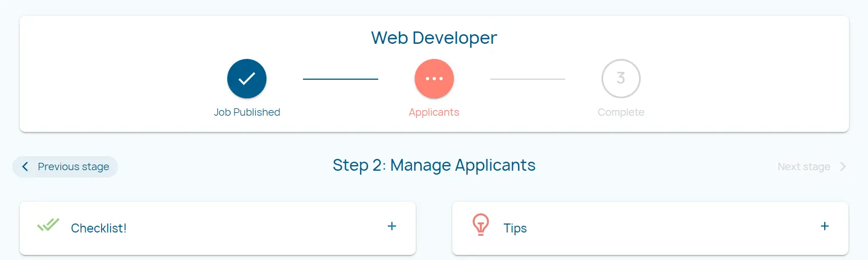Expand the Checklist panel with plus sign
Image resolution: width=868 pixels, height=260 pixels.
pyautogui.click(x=392, y=226)
